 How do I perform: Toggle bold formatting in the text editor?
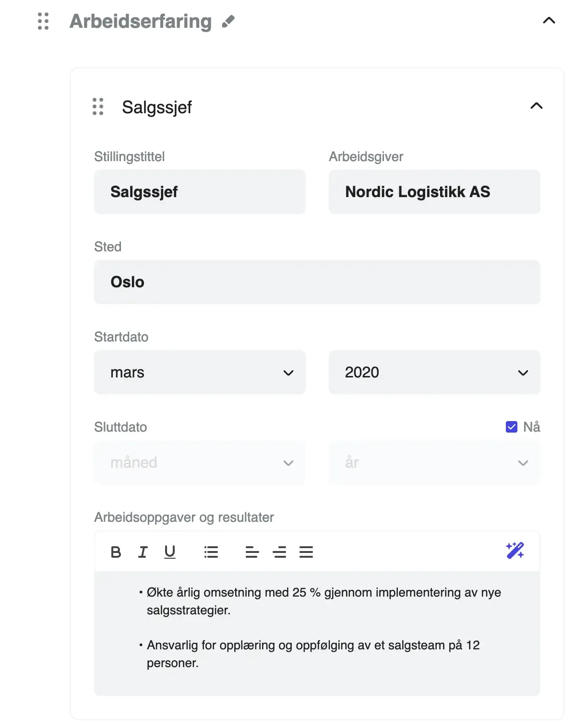(115, 552)
